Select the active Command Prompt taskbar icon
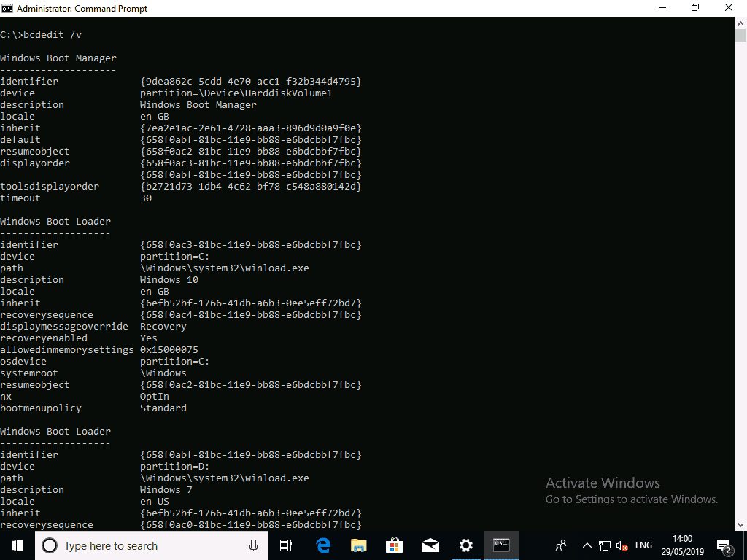Screen dimensions: 747x560 coord(501,545)
